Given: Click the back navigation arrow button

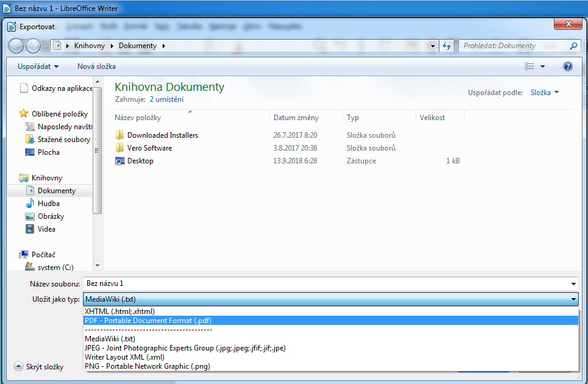Looking at the screenshot, I should [x=16, y=46].
